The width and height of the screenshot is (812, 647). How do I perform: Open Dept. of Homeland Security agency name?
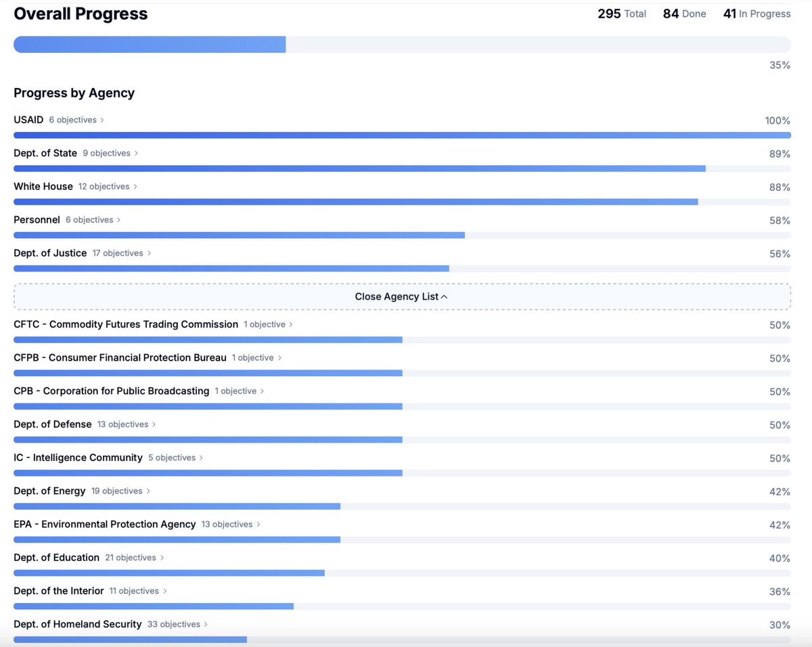click(78, 624)
